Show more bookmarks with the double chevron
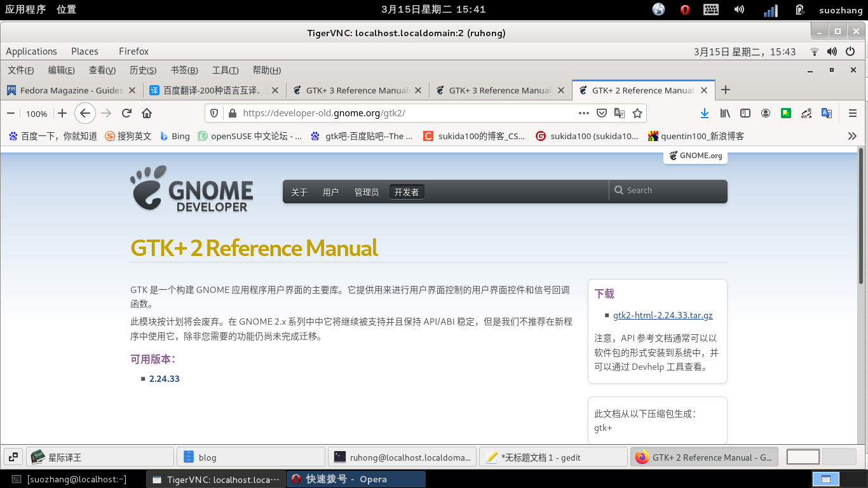 point(852,136)
